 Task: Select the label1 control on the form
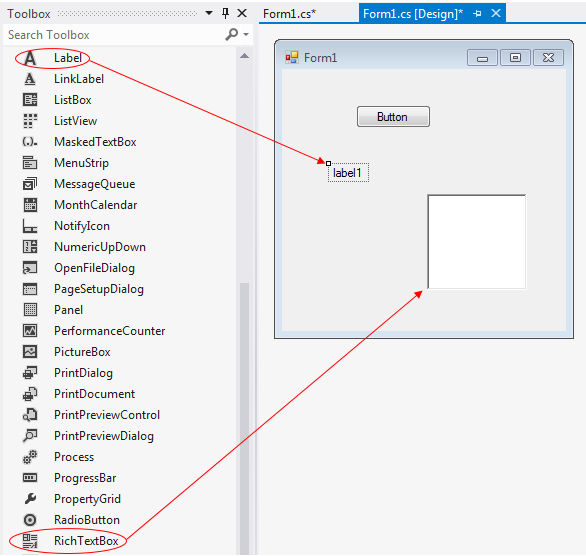[348, 173]
